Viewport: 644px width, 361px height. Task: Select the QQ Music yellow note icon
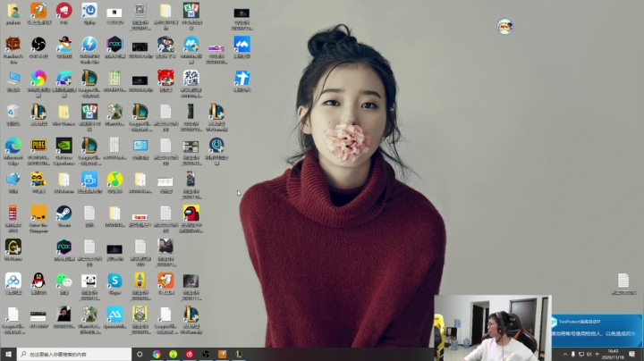pos(114,180)
